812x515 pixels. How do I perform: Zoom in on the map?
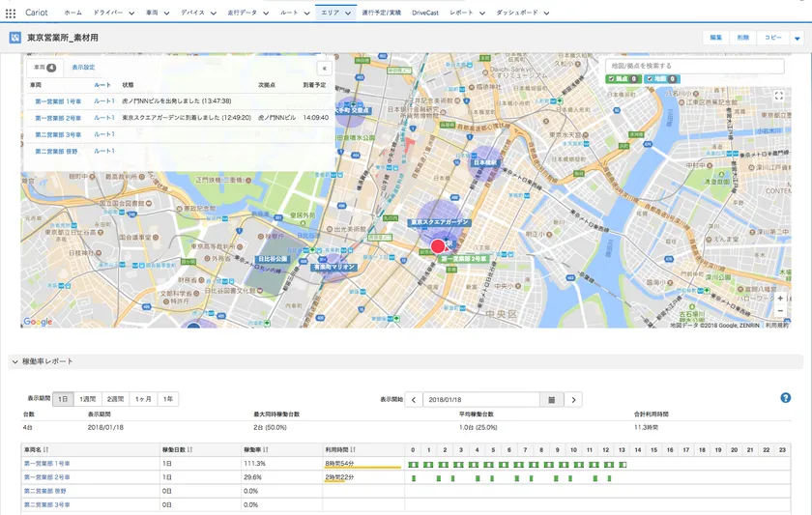click(780, 299)
